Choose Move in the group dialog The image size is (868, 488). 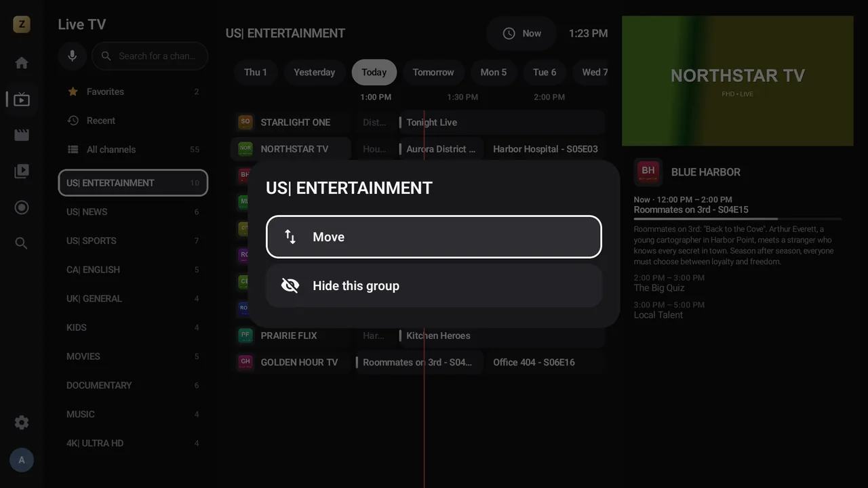click(x=434, y=237)
